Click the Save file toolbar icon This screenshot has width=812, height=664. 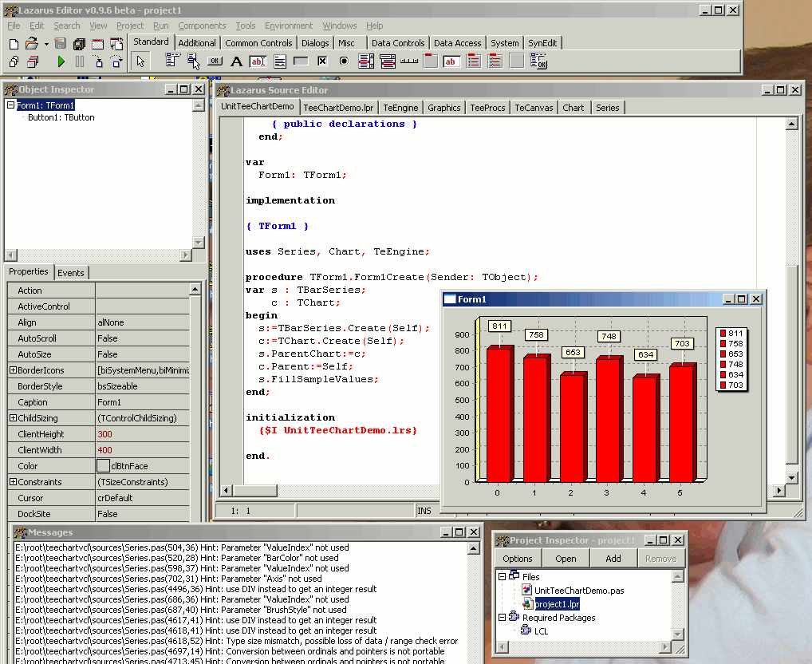coord(60,44)
